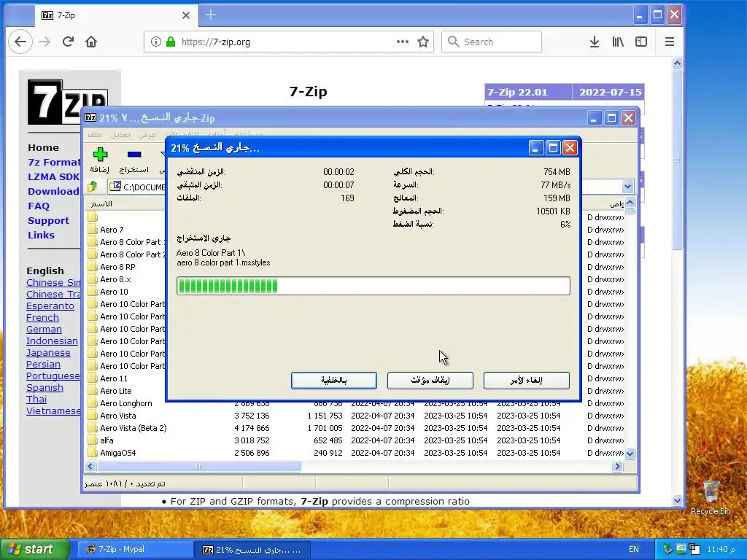Click the browser page scroll-down arrow
Viewport: 747px width, 560px height.
677,500
